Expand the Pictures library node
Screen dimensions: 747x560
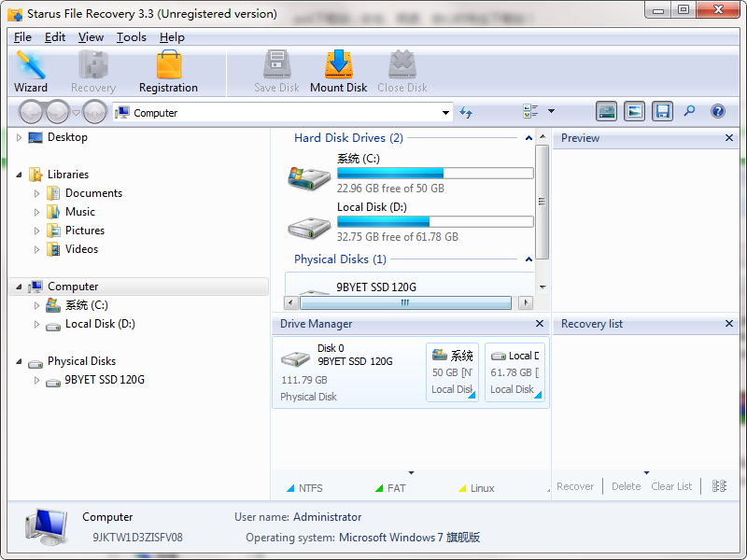[36, 231]
